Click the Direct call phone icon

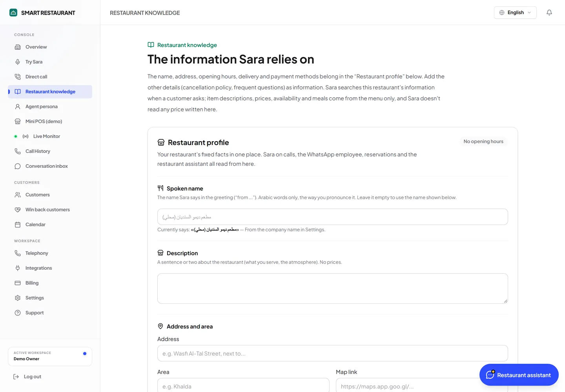(x=18, y=77)
